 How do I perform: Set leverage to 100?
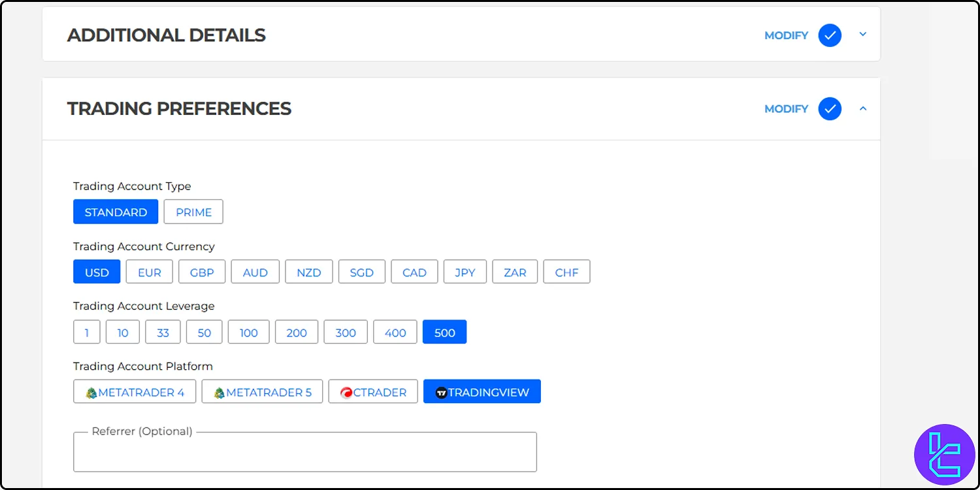[x=248, y=332]
